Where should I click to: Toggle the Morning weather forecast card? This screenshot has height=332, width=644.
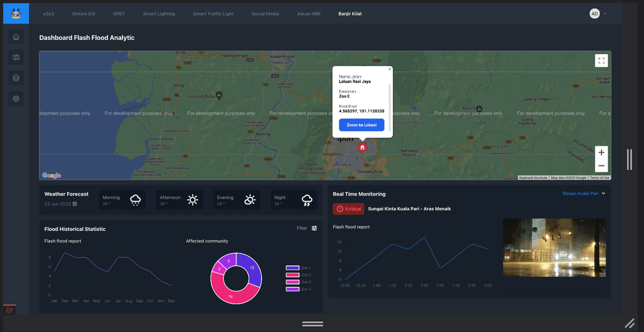122,199
